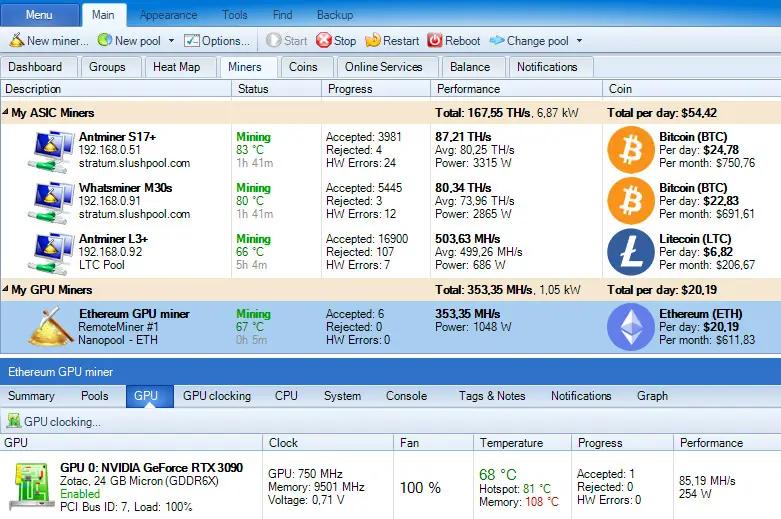The image size is (781, 519).
Task: Sort by the Performance column header
Action: click(468, 89)
